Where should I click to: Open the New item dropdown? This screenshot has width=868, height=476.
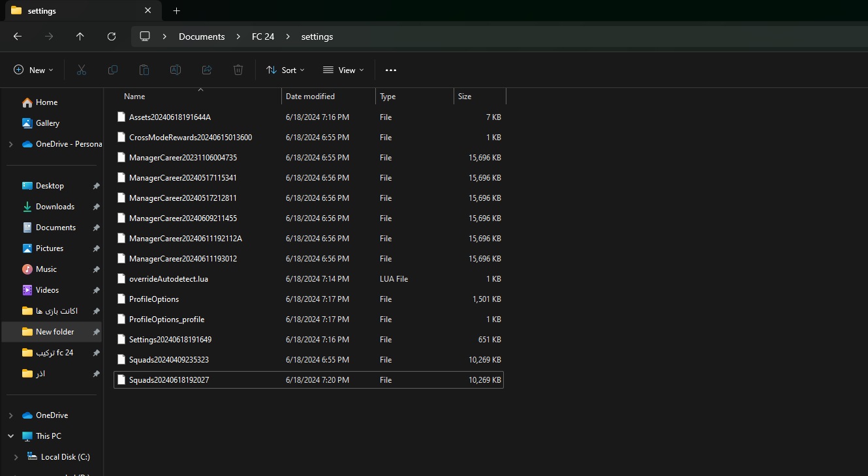[33, 70]
